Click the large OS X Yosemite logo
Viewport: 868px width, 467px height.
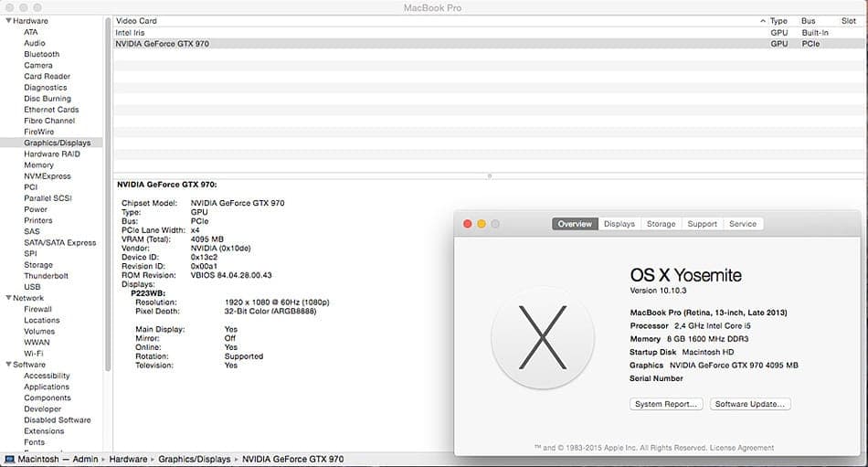pyautogui.click(x=543, y=337)
